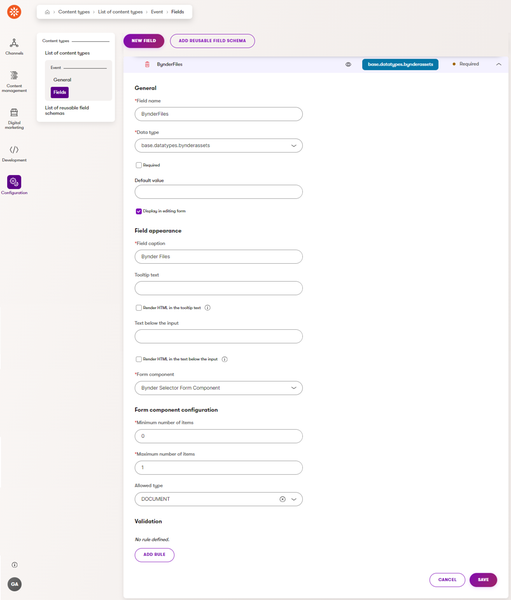Viewport: 511px width, 600px height.
Task: Select General under Event
Action: click(62, 80)
